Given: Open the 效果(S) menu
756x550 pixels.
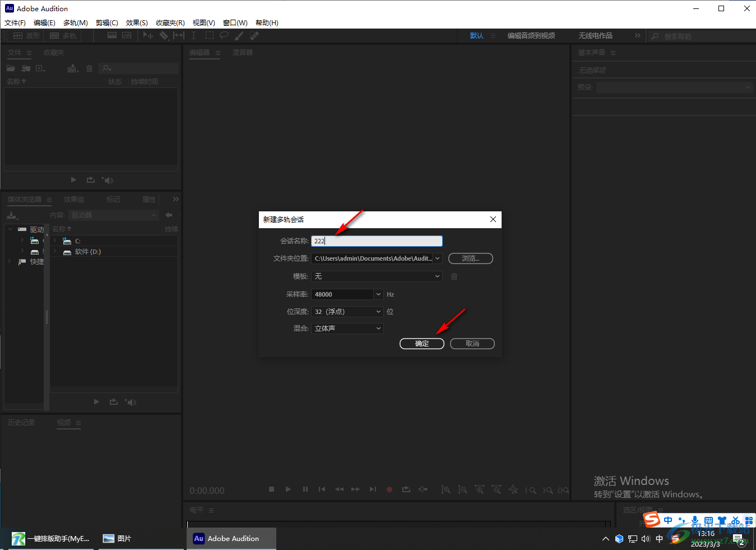Looking at the screenshot, I should [x=137, y=23].
